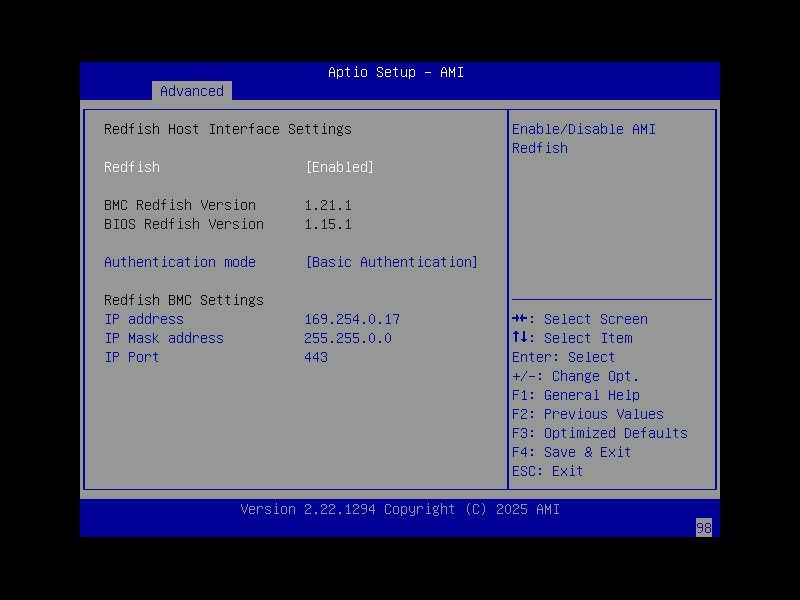Select the Authentication mode label

180,262
